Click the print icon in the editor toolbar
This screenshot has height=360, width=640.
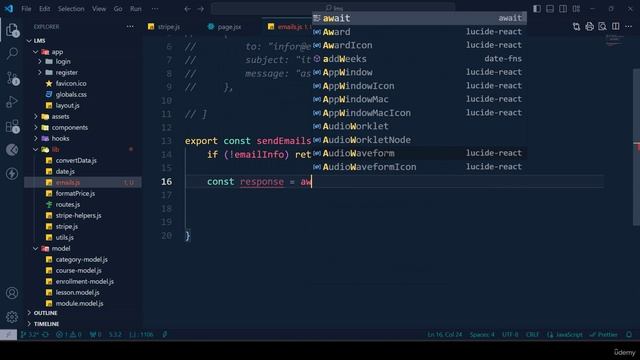coord(589,27)
